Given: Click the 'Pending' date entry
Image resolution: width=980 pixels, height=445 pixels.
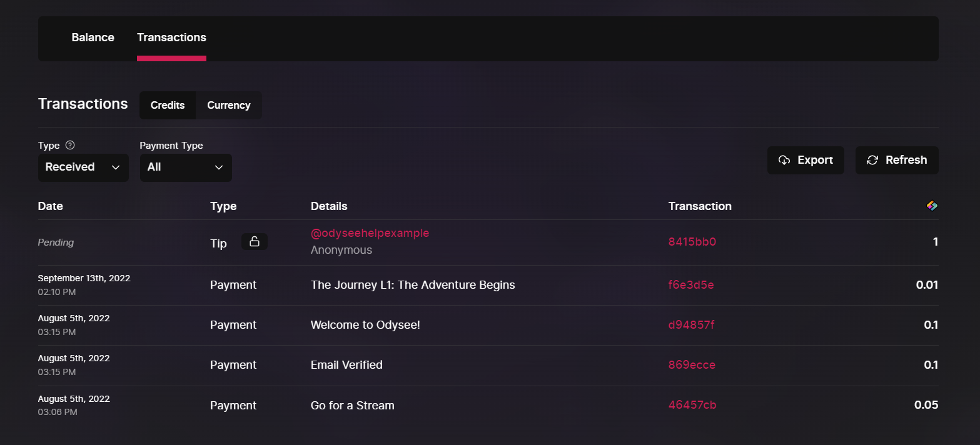Looking at the screenshot, I should click(56, 242).
